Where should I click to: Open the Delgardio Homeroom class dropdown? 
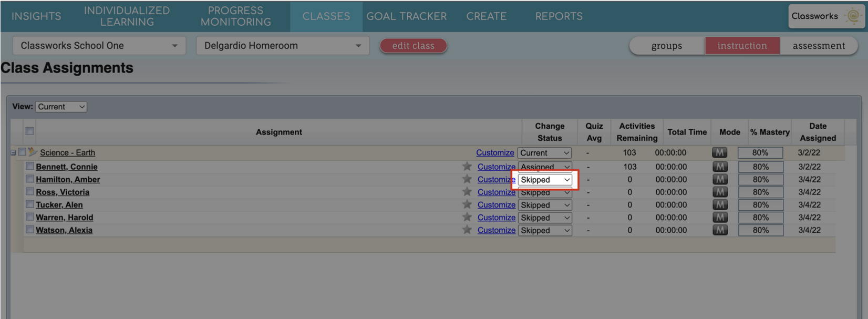point(283,46)
